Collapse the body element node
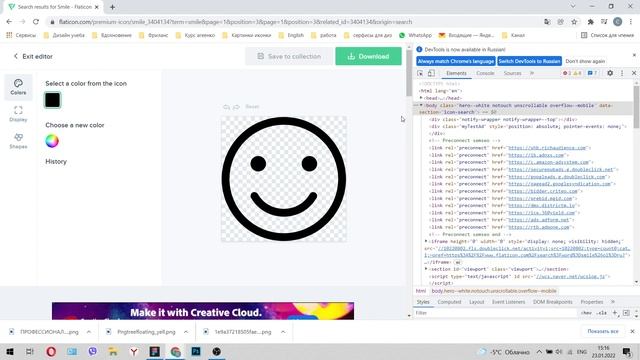640x360 pixels. click(421, 105)
